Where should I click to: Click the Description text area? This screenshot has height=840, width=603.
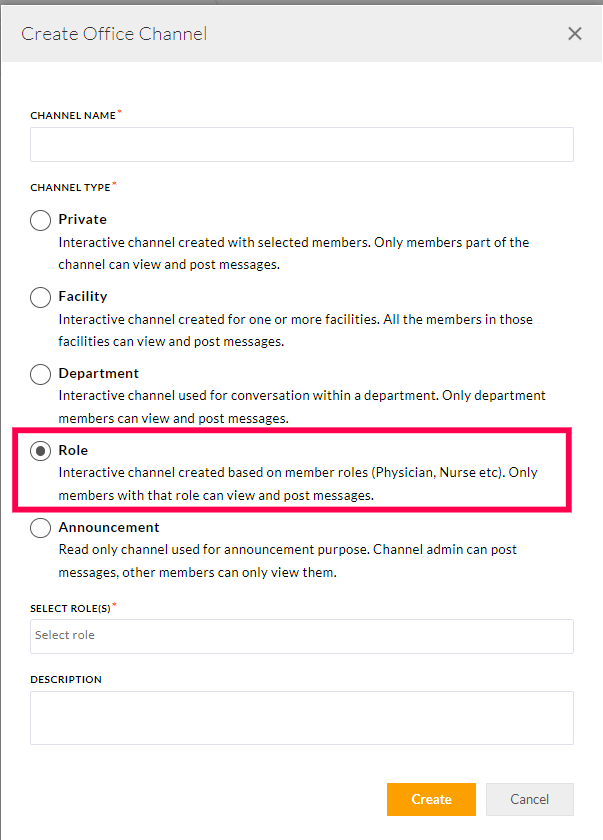click(300, 717)
